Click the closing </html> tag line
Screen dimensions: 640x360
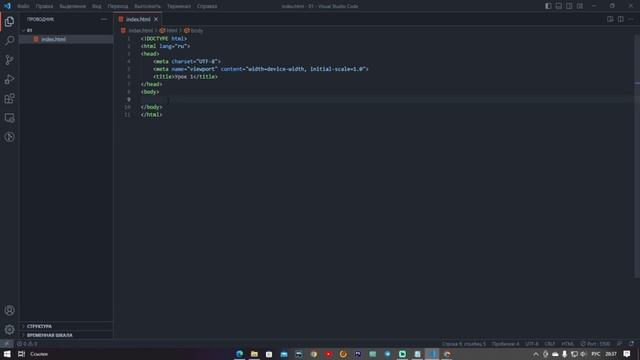pos(151,115)
